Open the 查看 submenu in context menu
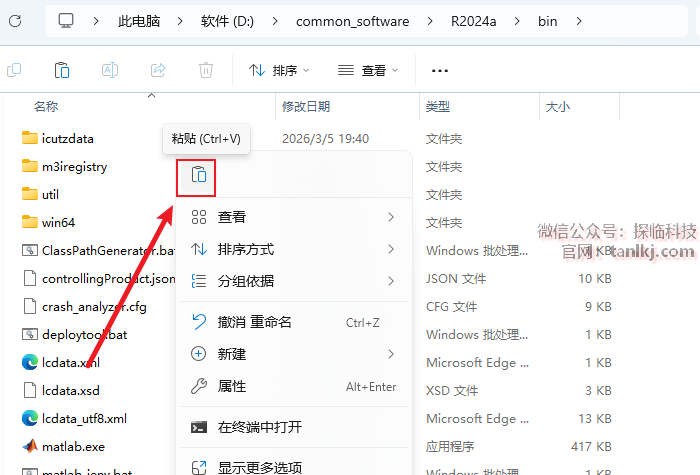This screenshot has width=700, height=475. point(294,217)
